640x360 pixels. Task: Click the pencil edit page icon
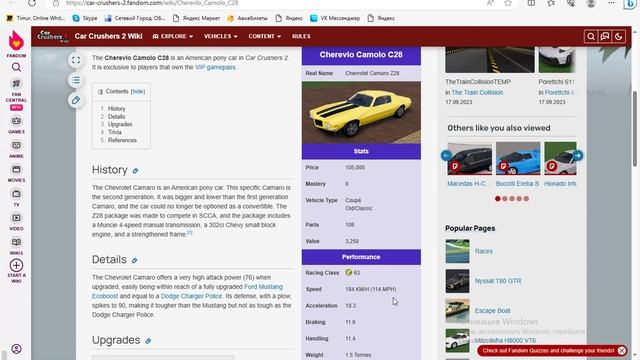(x=76, y=100)
